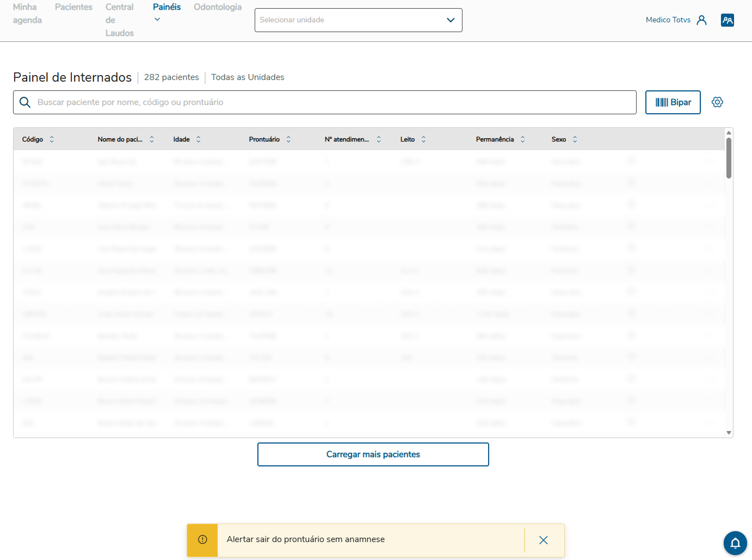The width and height of the screenshot is (752, 560).
Task: Sort by Permanência column arrows
Action: 523,139
